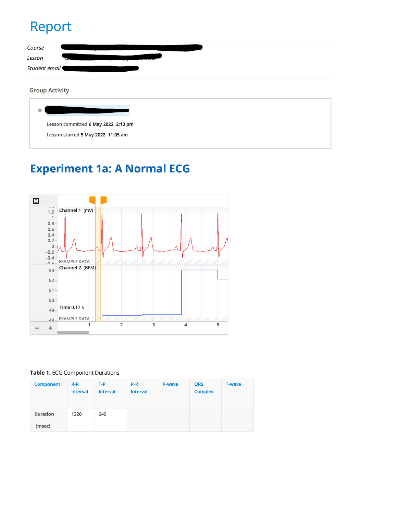This screenshot has height=532, width=411.
Task: Click the Channel 2 (BPM) trace label
Action: pyautogui.click(x=77, y=267)
